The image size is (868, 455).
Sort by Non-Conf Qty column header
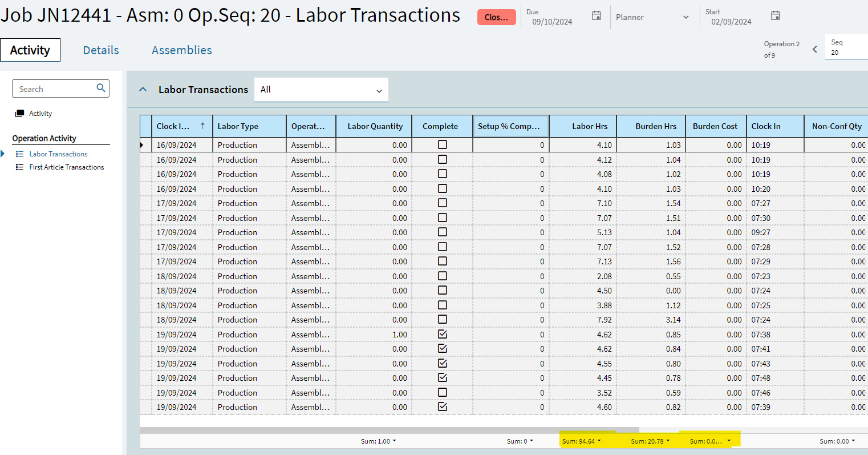pos(836,126)
